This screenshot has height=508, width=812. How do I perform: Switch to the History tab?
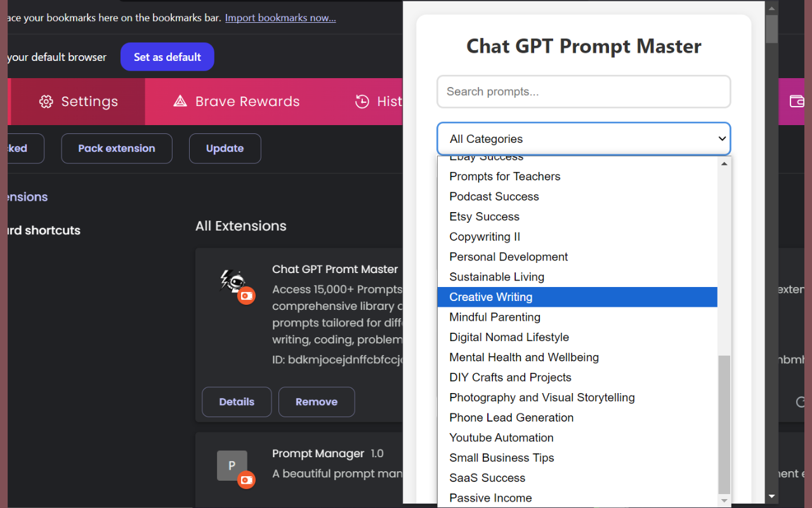[378, 102]
